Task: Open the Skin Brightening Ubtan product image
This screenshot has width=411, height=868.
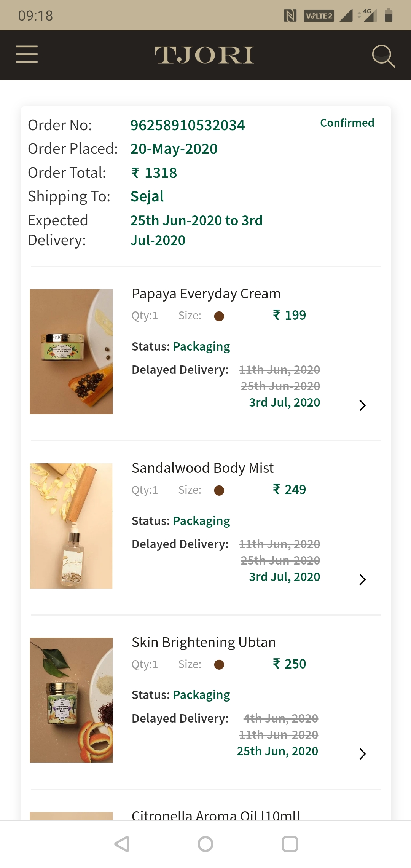Action: (71, 700)
